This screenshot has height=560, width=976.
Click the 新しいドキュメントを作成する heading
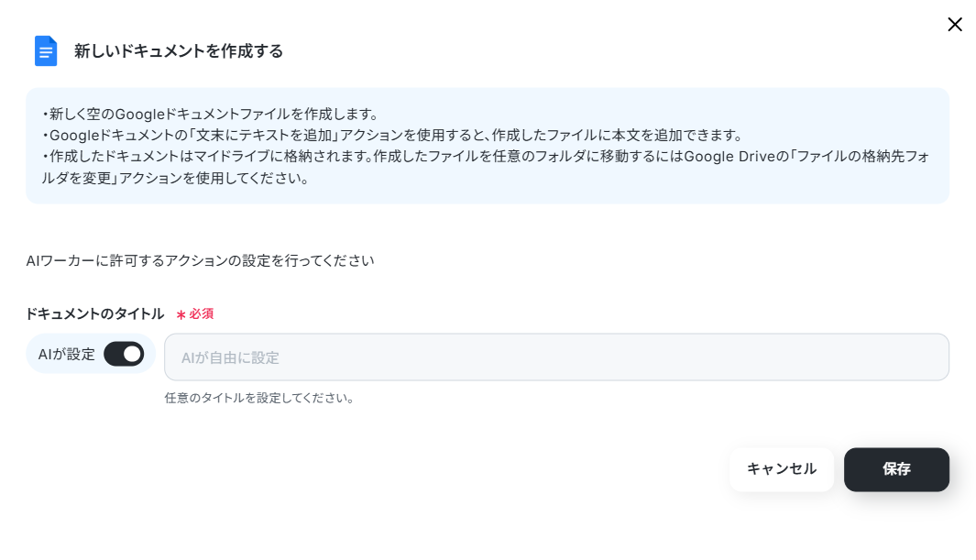point(179,51)
